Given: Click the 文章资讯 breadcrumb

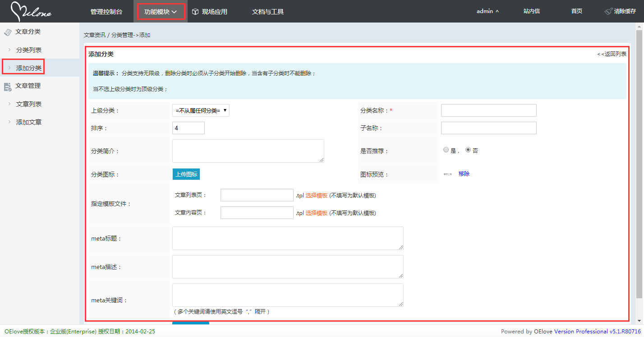Looking at the screenshot, I should pos(95,35).
